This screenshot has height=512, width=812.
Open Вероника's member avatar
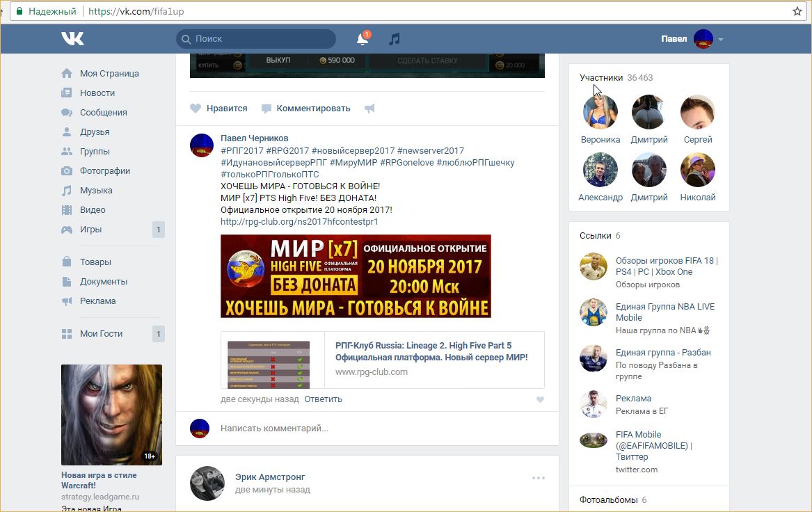coord(600,113)
